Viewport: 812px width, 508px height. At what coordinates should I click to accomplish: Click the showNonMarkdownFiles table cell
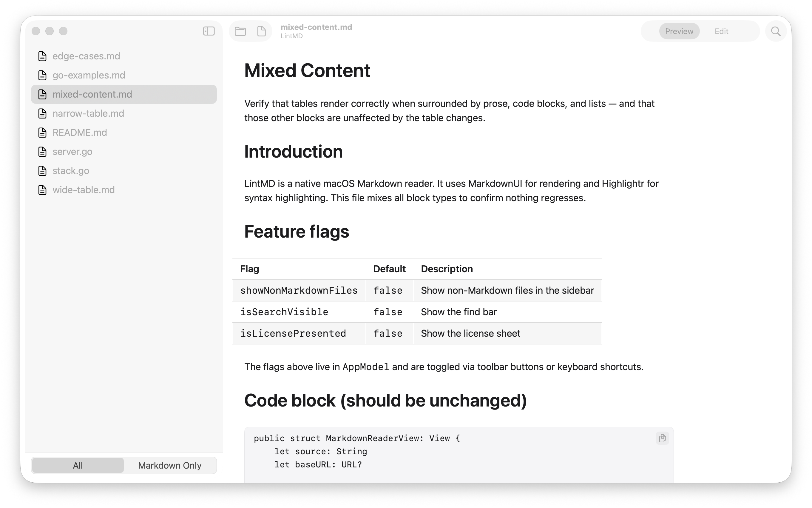tap(299, 290)
